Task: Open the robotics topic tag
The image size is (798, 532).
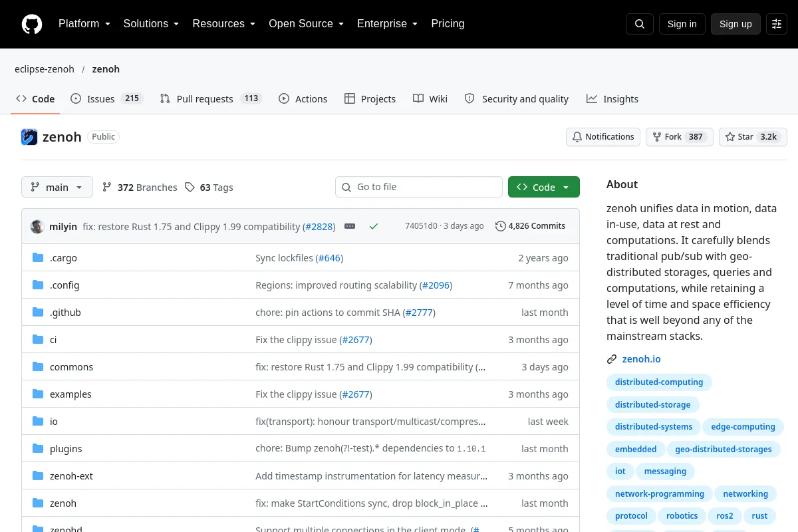Action: click(x=682, y=516)
